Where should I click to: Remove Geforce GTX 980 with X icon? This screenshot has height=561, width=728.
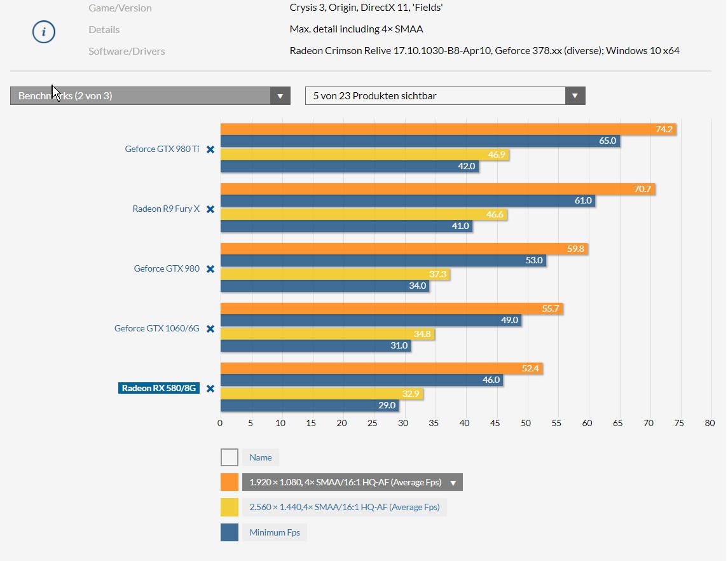[210, 269]
